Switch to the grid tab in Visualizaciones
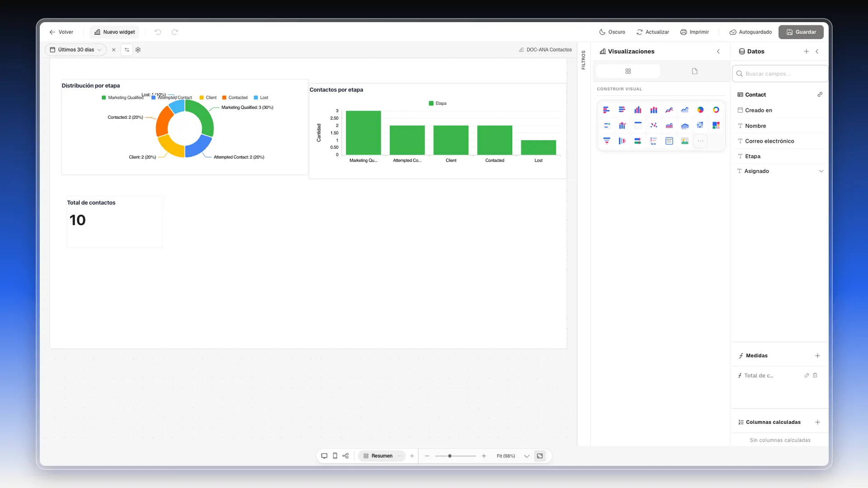 click(x=628, y=71)
